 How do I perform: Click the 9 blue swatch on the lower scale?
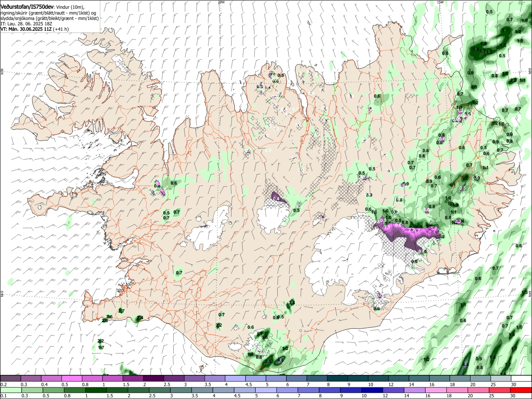coord(350,390)
